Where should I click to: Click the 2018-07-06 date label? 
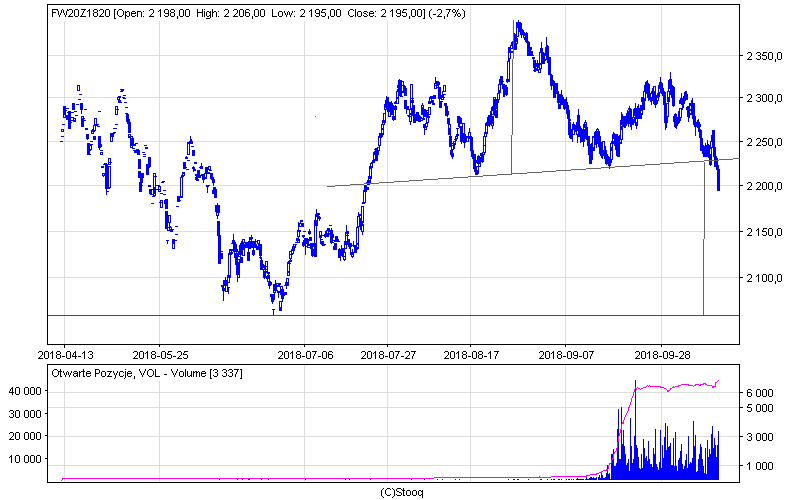click(305, 355)
